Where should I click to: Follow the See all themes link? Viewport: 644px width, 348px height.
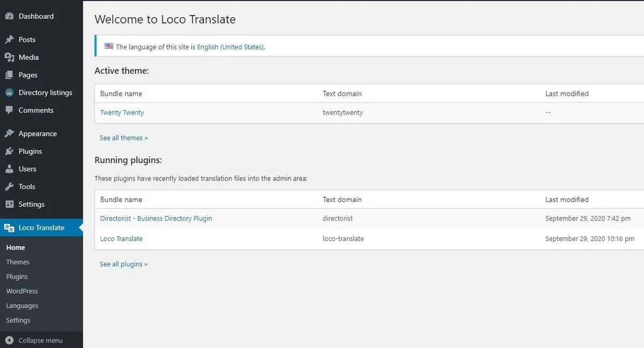pyautogui.click(x=123, y=138)
